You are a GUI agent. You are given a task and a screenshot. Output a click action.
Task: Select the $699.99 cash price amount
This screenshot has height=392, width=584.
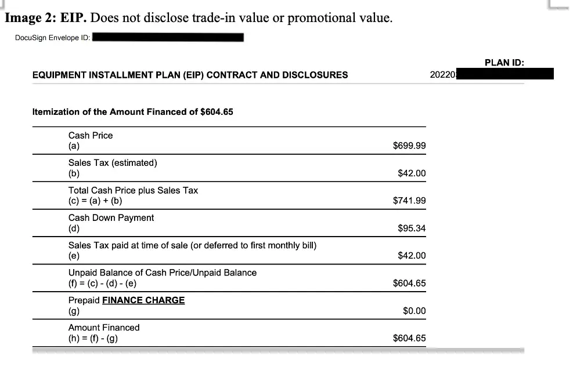point(409,146)
